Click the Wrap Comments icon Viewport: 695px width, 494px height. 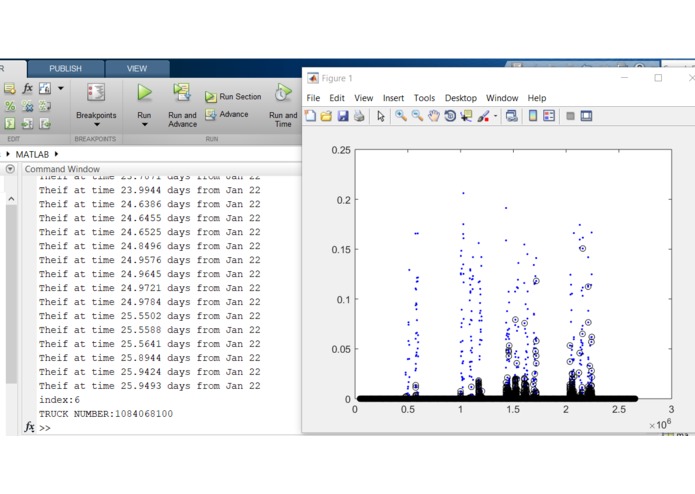(x=45, y=106)
